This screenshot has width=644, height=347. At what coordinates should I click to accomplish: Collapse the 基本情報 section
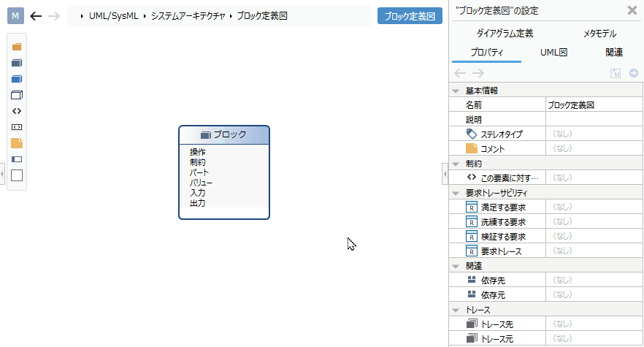pyautogui.click(x=456, y=91)
